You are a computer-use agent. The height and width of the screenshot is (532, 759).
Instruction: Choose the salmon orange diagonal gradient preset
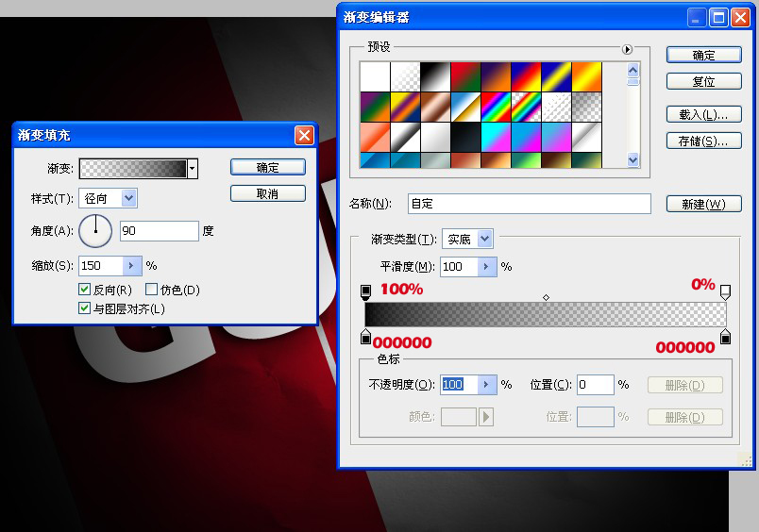tap(375, 137)
